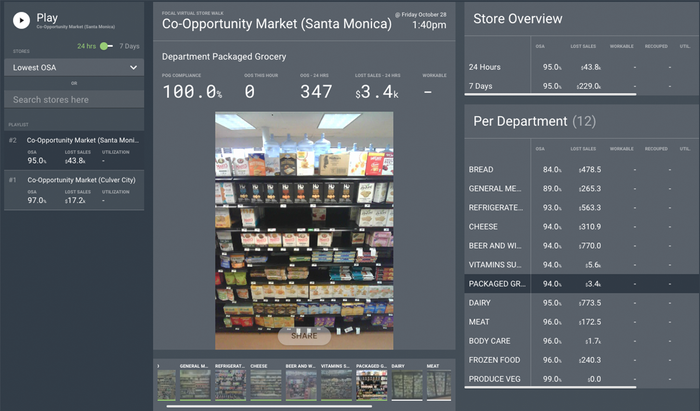This screenshot has height=411, width=700.
Task: Select the BODY CARE department row
Action: point(582,341)
